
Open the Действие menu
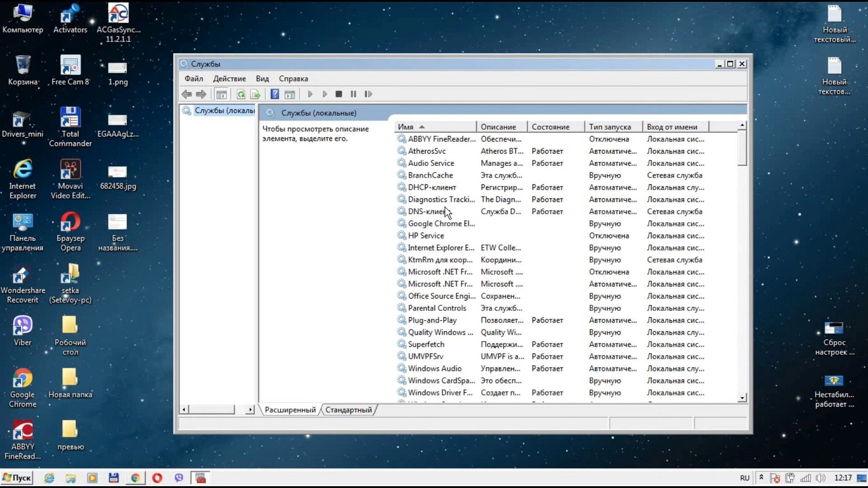point(229,79)
